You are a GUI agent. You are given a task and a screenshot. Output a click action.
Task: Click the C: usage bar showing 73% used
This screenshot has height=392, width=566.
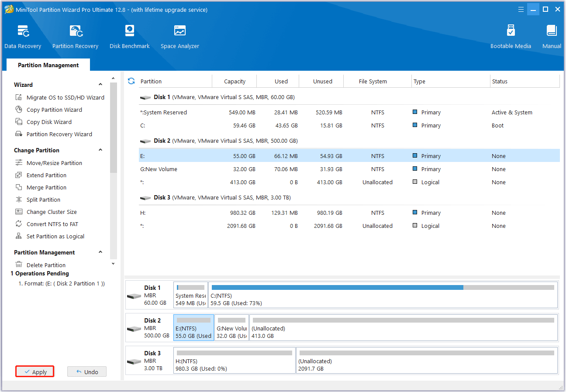383,288
